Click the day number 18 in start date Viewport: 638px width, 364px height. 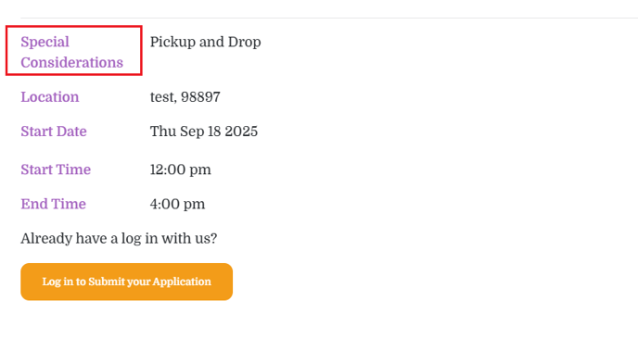[x=215, y=132]
